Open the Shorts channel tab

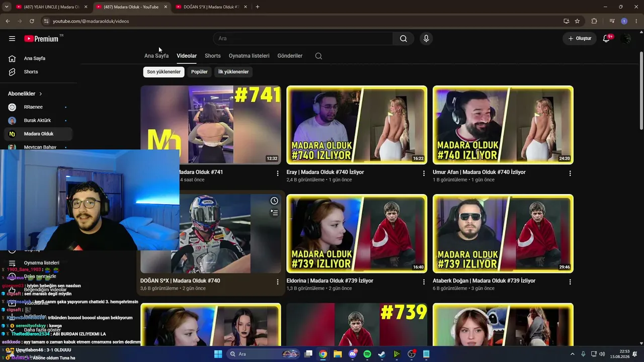tap(213, 56)
